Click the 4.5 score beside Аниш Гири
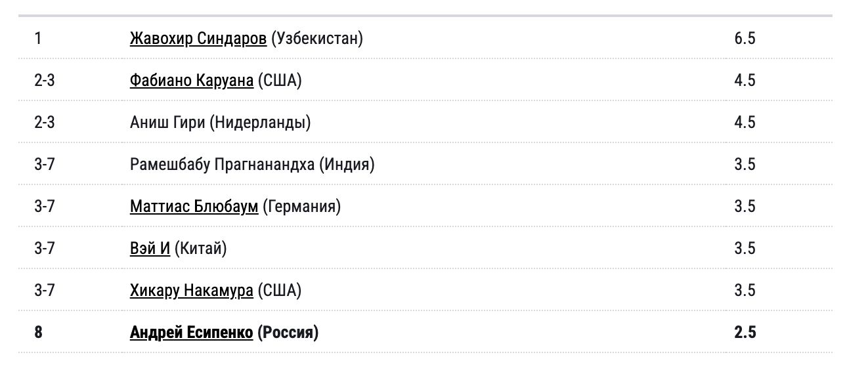 [x=745, y=123]
